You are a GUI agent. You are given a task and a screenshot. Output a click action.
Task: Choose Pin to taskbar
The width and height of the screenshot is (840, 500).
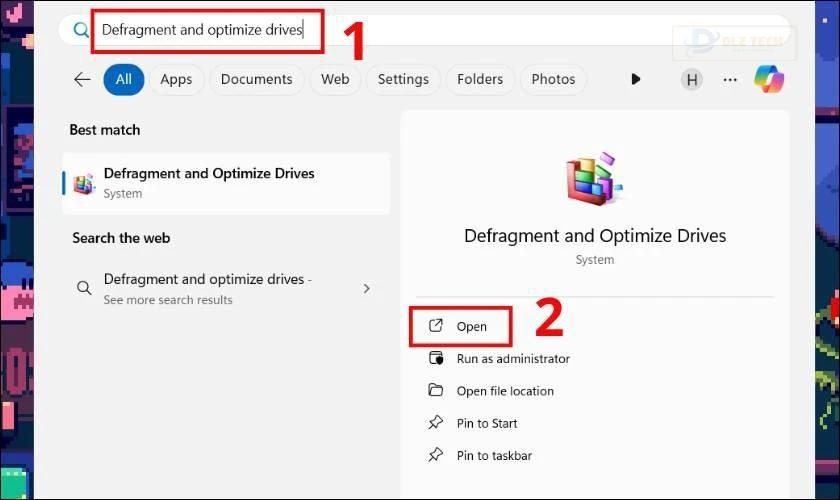pos(494,455)
